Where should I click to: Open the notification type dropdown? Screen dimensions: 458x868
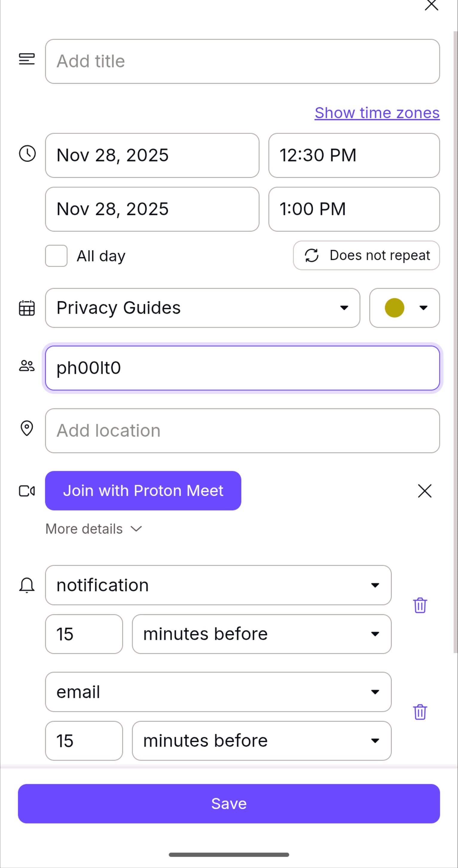(218, 585)
